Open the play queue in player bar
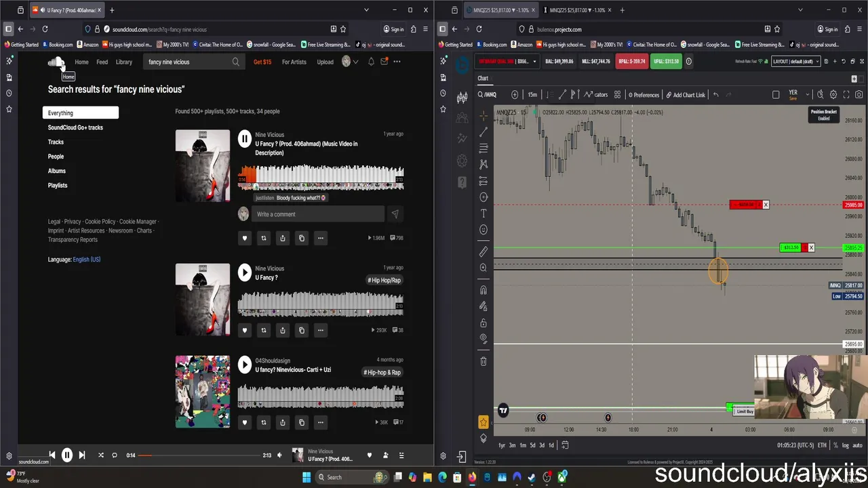 [x=401, y=455]
